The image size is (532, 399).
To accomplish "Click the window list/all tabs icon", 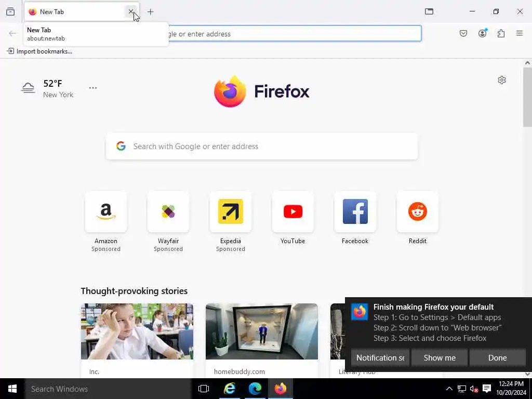I will pos(429,11).
